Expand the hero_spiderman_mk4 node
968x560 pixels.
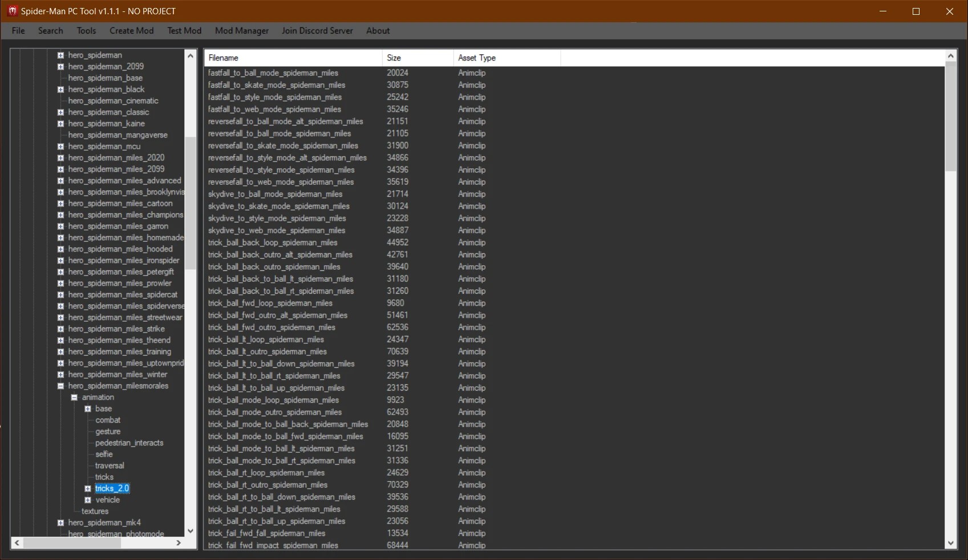(x=60, y=523)
